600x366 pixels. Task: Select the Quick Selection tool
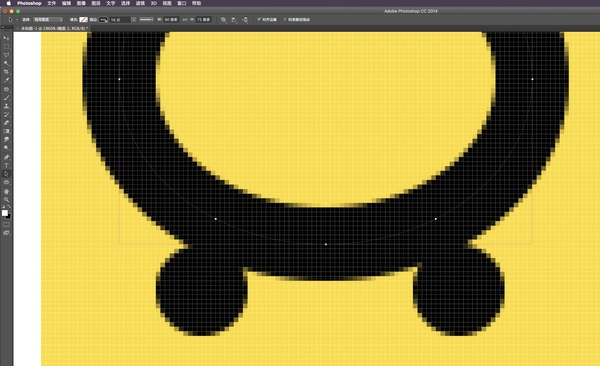[7, 63]
